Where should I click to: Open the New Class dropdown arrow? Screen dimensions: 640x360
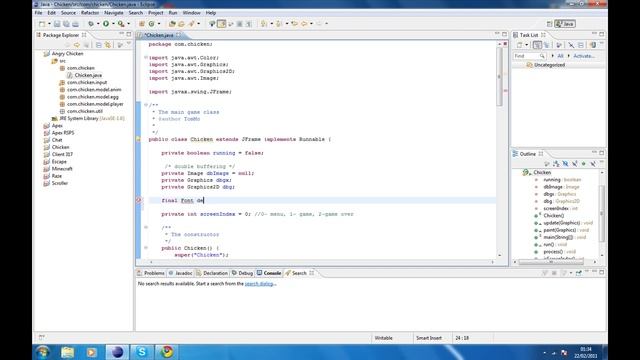(x=159, y=24)
